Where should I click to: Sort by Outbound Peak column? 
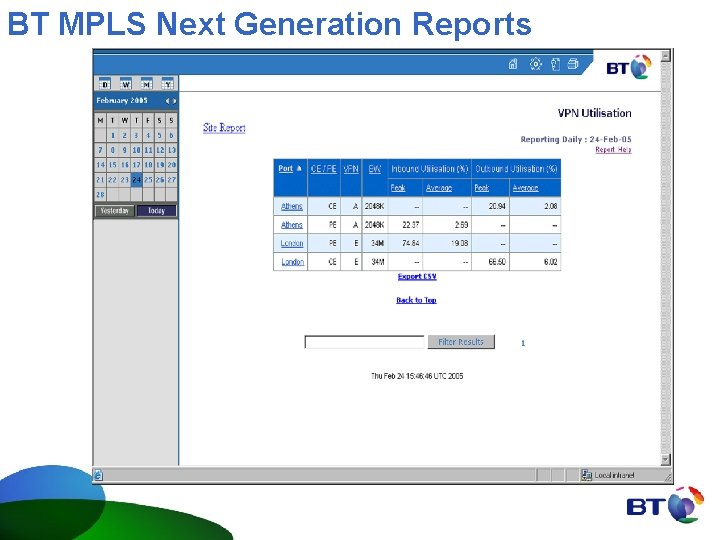click(x=482, y=188)
